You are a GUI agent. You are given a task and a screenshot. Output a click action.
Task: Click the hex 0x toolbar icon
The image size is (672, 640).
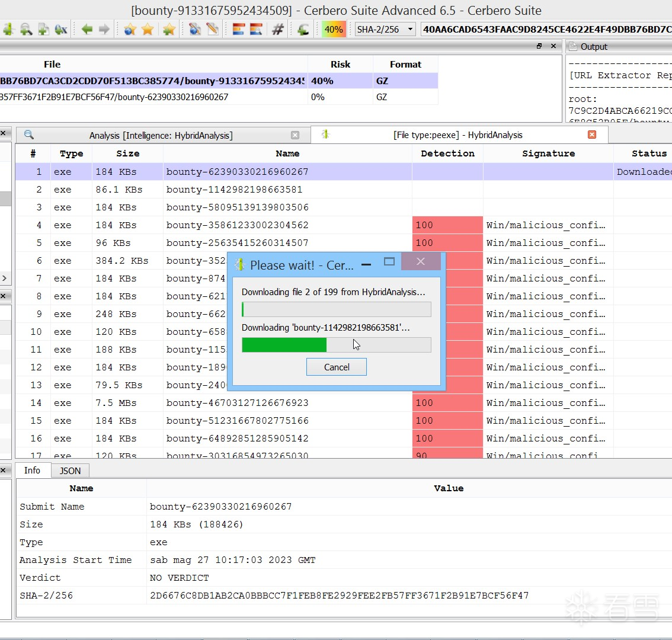pos(61,29)
